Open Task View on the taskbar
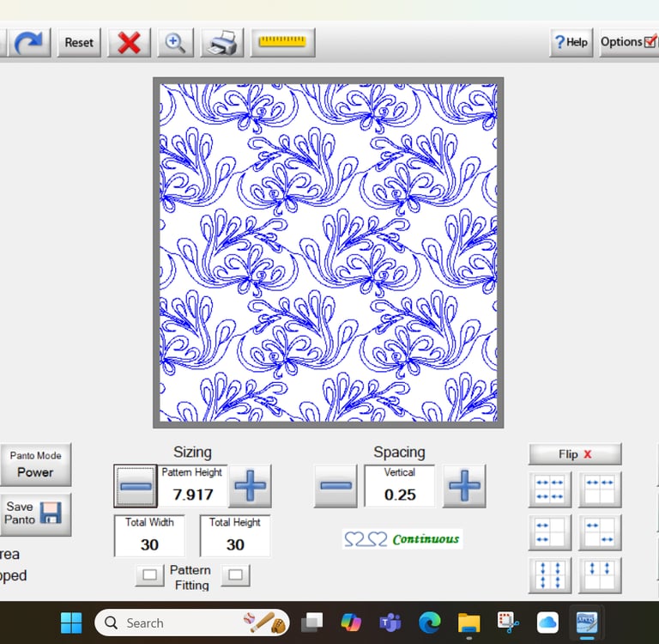The width and height of the screenshot is (659, 644). coord(311,623)
